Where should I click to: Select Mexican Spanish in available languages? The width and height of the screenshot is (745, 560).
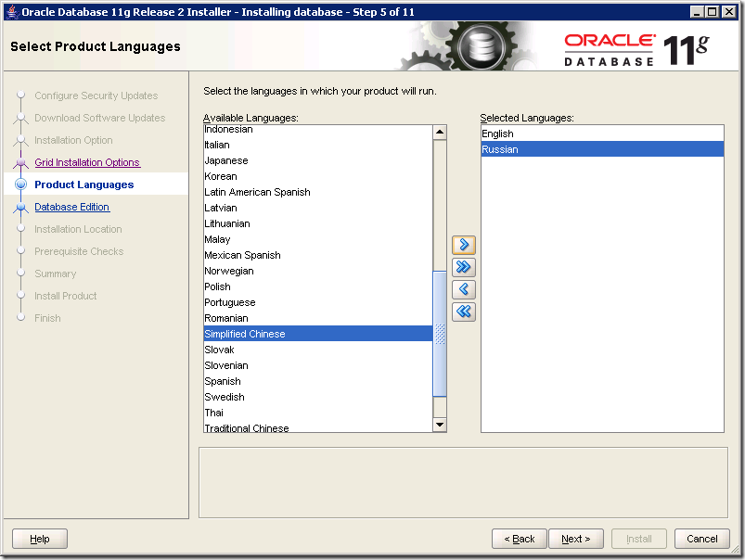[318, 255]
